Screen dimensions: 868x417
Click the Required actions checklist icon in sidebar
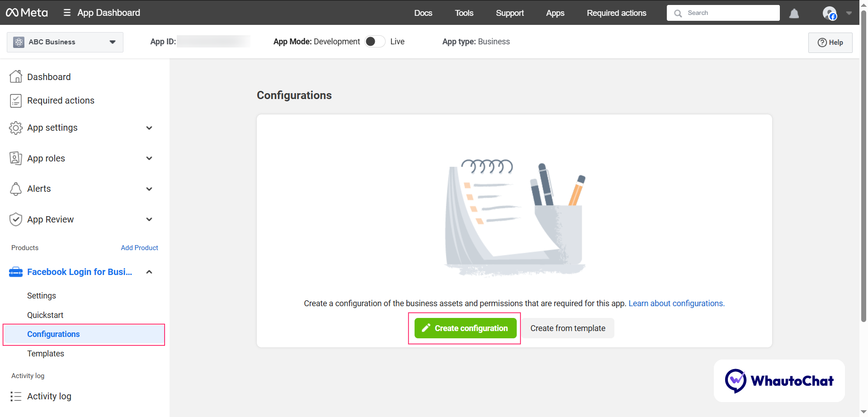[16, 100]
